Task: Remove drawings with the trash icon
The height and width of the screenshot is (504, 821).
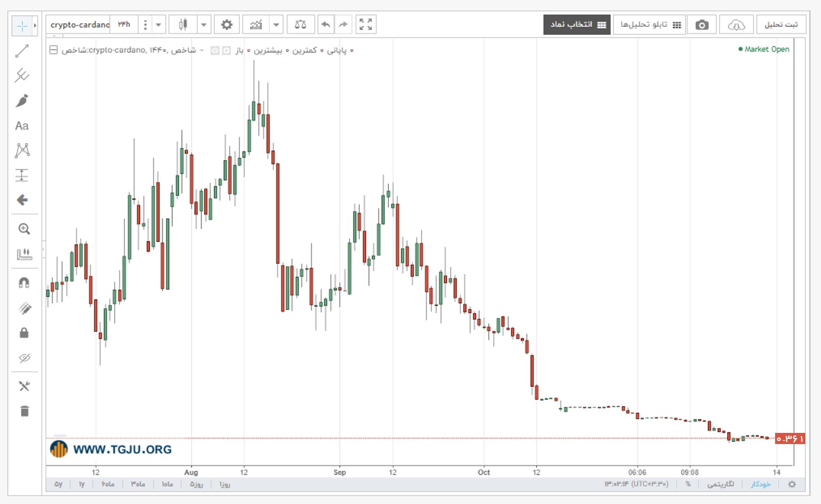Action: pos(24,411)
